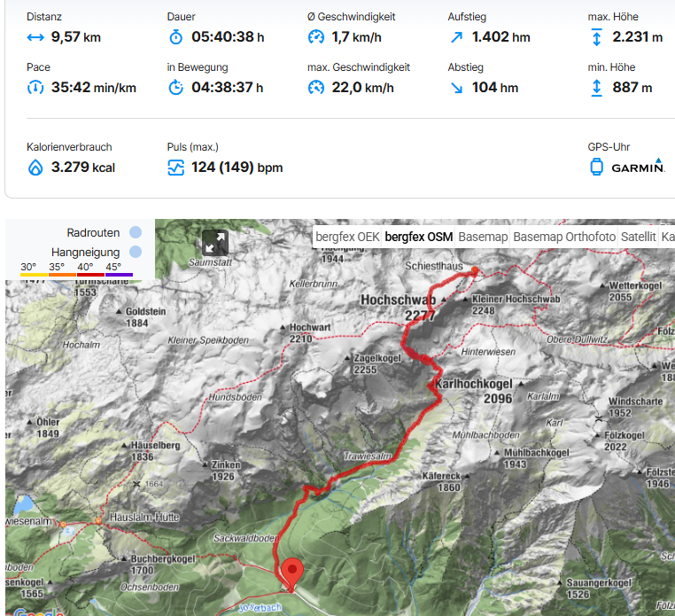Select the bergfex OSM map tab
The image size is (675, 616).
point(418,237)
